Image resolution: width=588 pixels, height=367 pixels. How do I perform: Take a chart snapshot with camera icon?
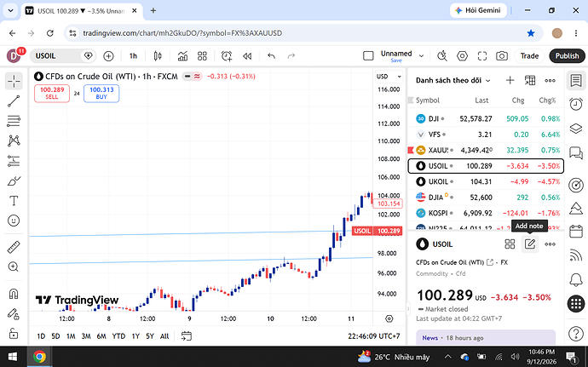tap(502, 56)
